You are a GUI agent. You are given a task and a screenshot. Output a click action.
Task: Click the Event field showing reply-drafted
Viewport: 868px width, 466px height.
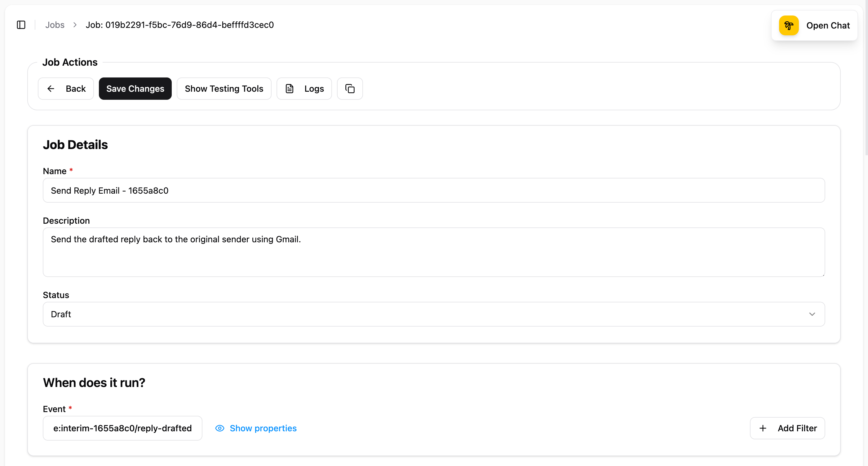[x=122, y=428]
